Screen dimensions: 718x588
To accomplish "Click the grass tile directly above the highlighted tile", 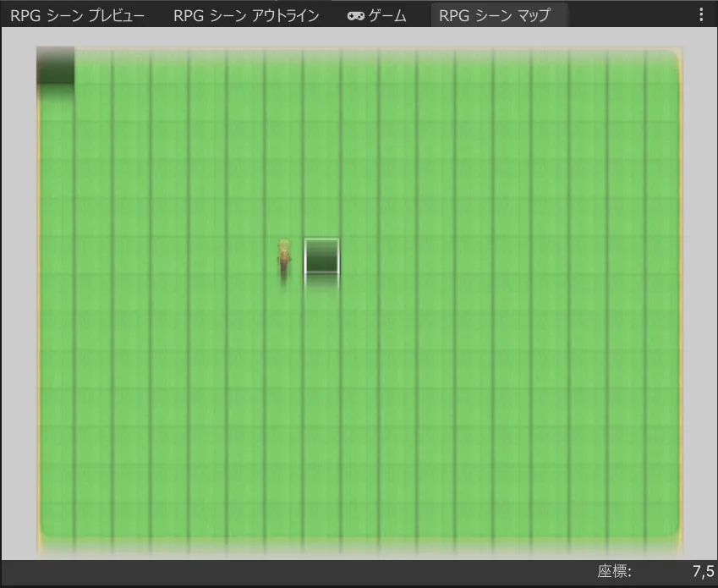I will (321, 218).
